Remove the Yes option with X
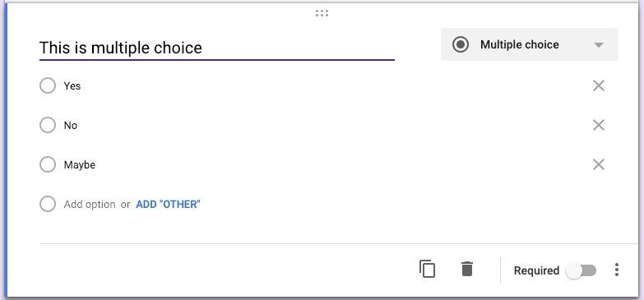The height and width of the screenshot is (300, 644). tap(599, 85)
